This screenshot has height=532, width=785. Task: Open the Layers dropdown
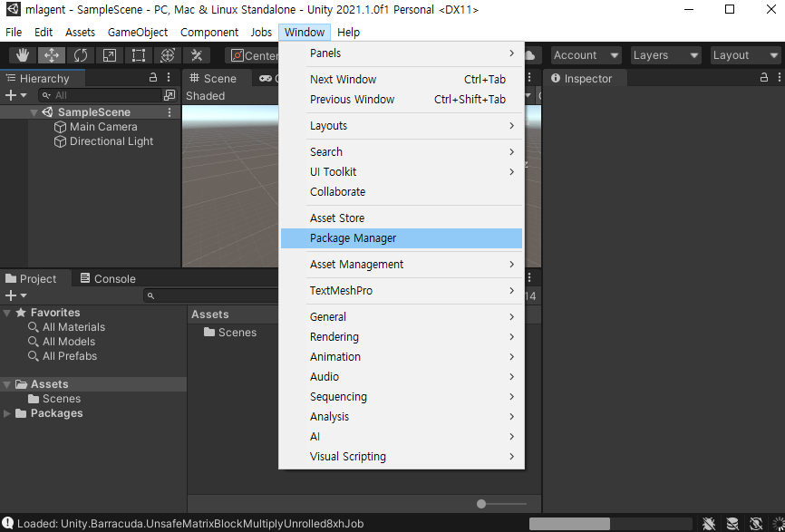click(x=665, y=55)
